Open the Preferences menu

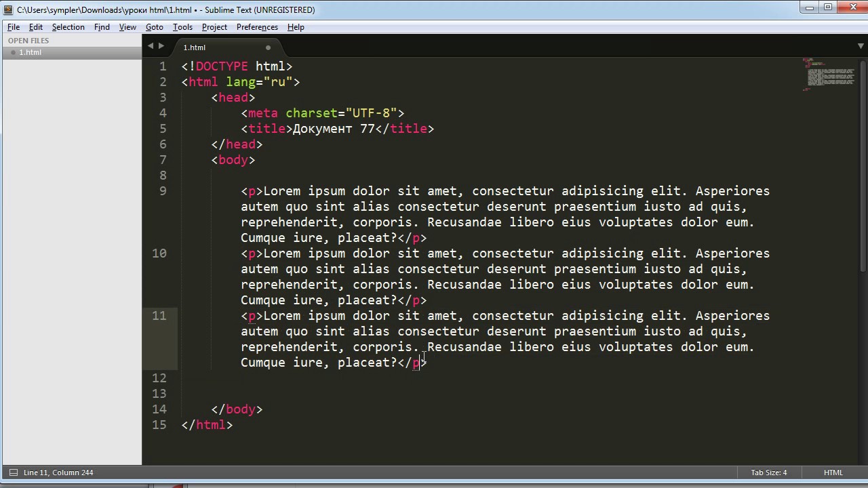(x=257, y=27)
